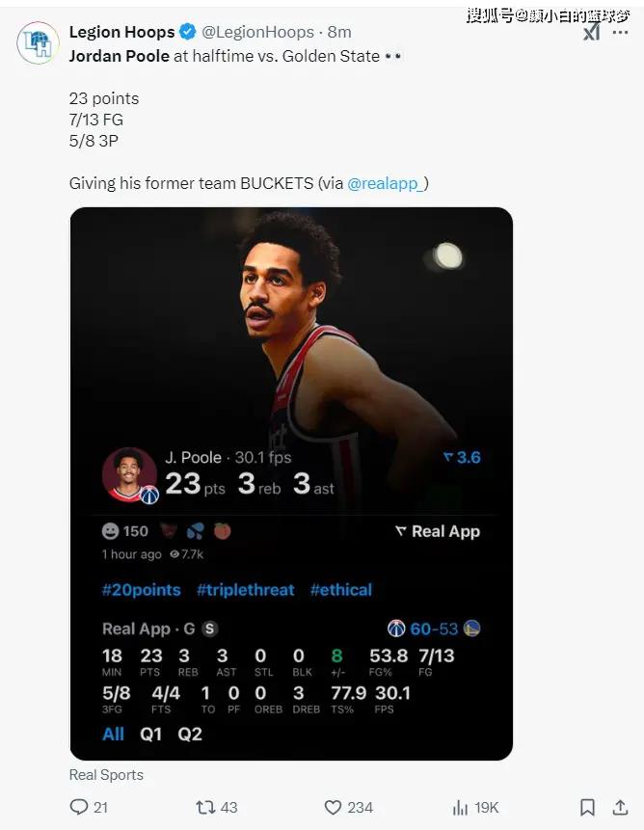Click the Legion Hoops account name
Viewport: 644px width, 830px height.
pyautogui.click(x=121, y=32)
